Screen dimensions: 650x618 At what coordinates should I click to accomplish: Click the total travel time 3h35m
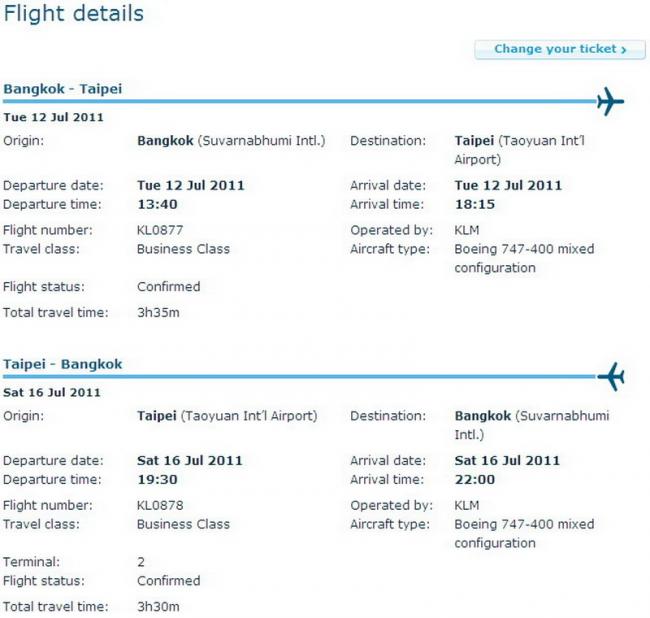click(x=158, y=312)
